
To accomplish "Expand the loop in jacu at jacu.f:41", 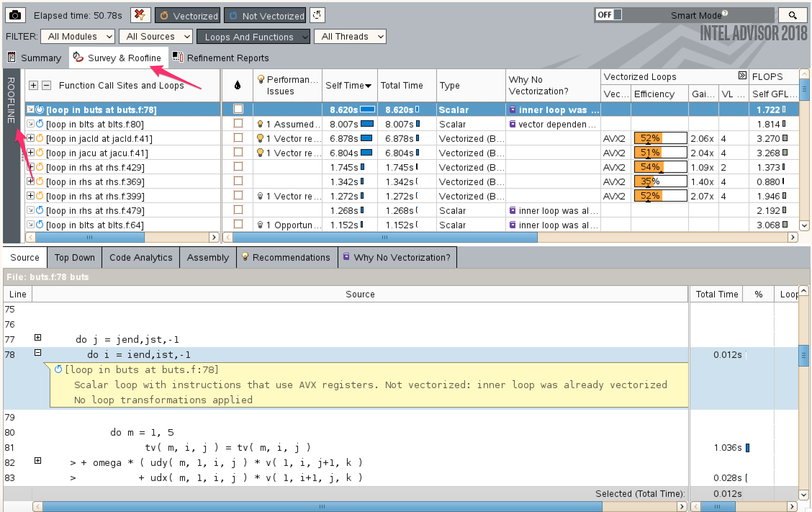I will click(31, 152).
